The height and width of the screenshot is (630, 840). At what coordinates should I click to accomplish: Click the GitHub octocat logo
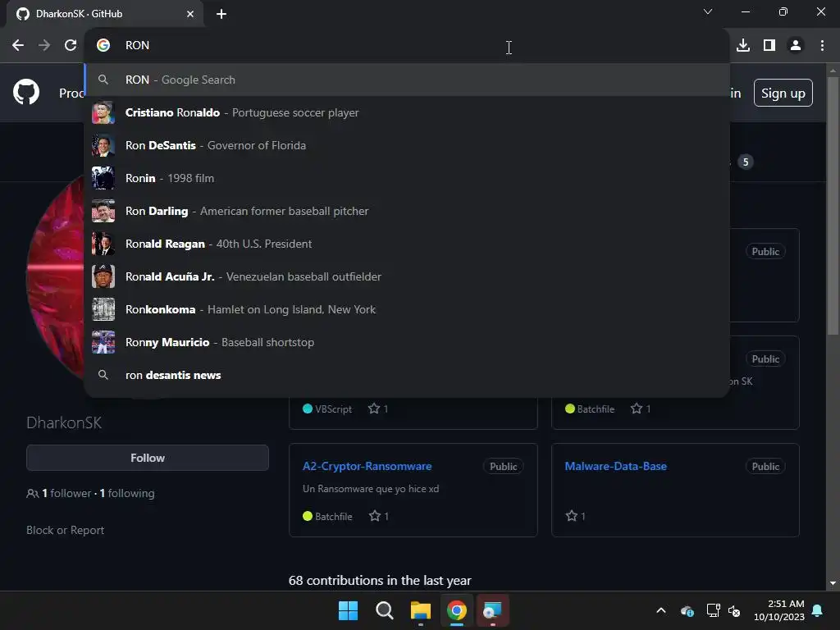coord(26,92)
